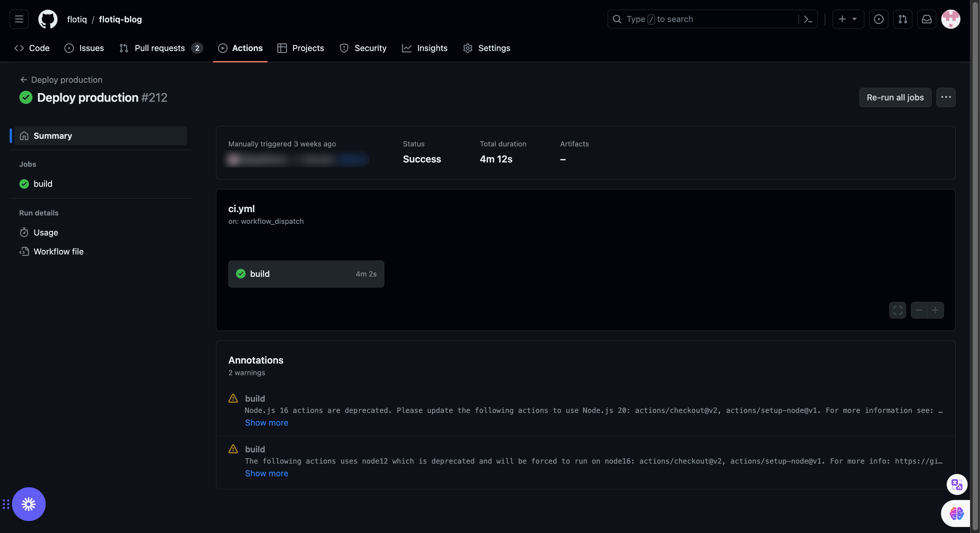Open the three-dot run options menu
This screenshot has height=533, width=980.
point(946,97)
